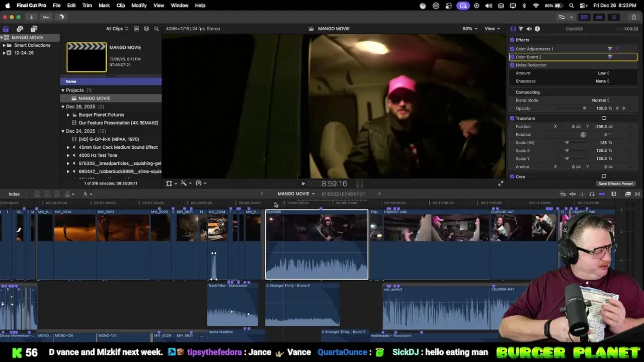
Task: Open the Titles and Generators sidebar
Action: pyautogui.click(x=34, y=29)
